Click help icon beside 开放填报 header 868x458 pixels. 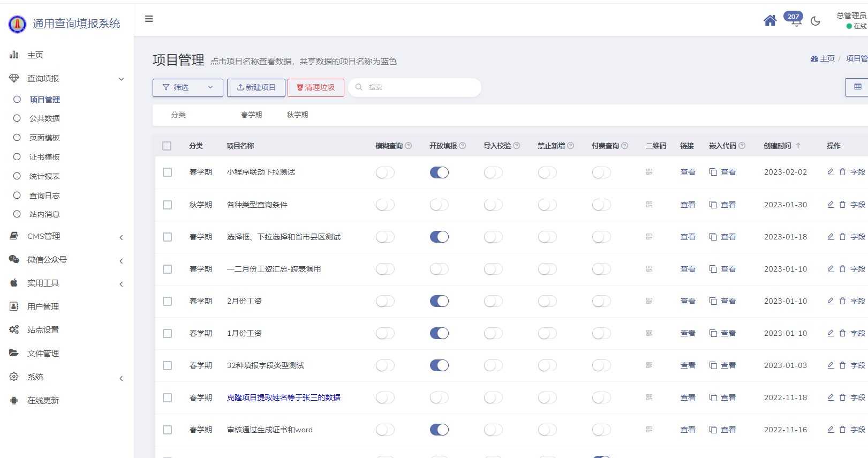pyautogui.click(x=463, y=146)
